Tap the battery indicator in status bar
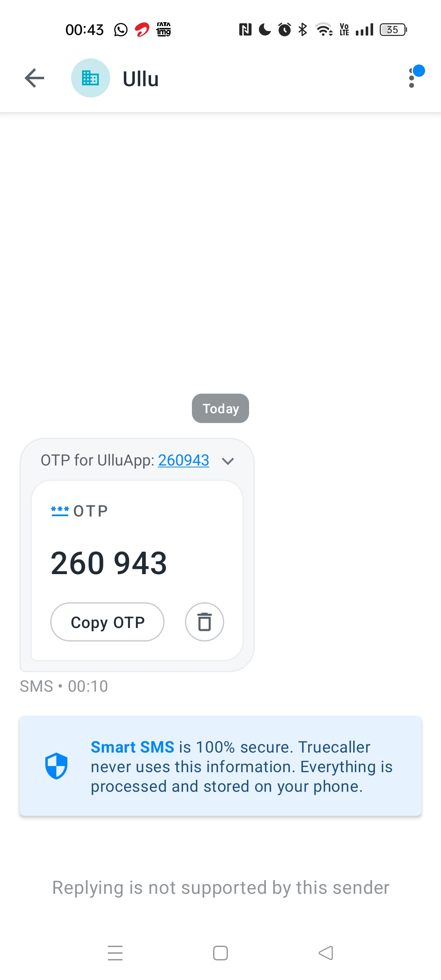 point(393,30)
